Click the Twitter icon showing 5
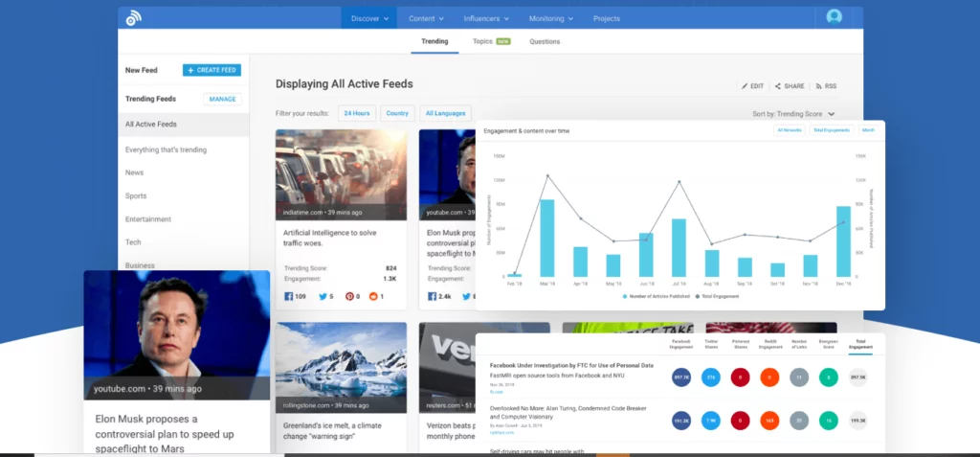980x457 pixels. (323, 296)
